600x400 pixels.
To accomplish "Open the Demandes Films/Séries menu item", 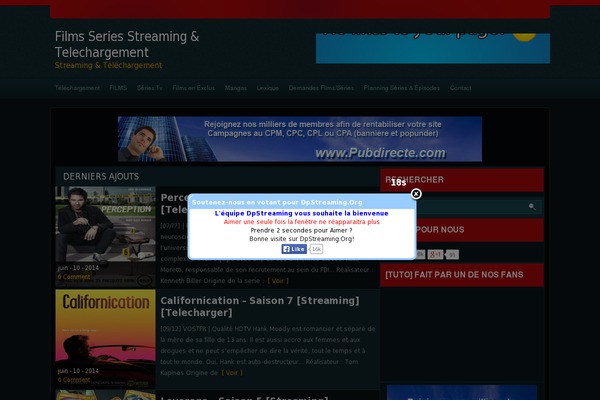I will pyautogui.click(x=321, y=88).
